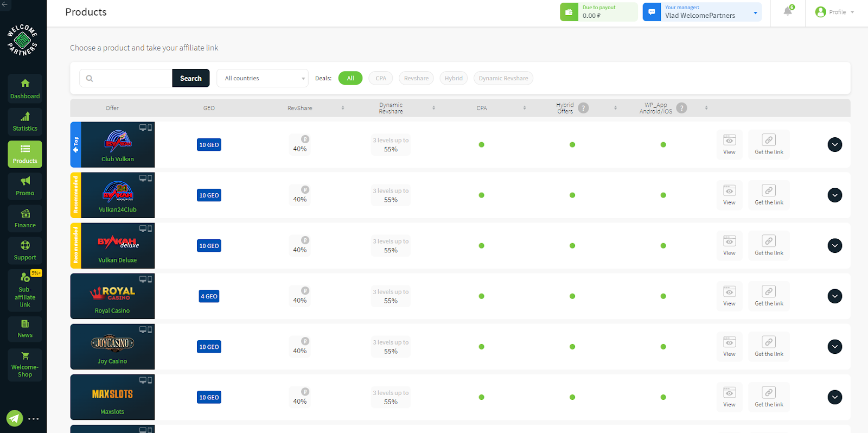
Task: Select the Products sidebar item
Action: (25, 154)
